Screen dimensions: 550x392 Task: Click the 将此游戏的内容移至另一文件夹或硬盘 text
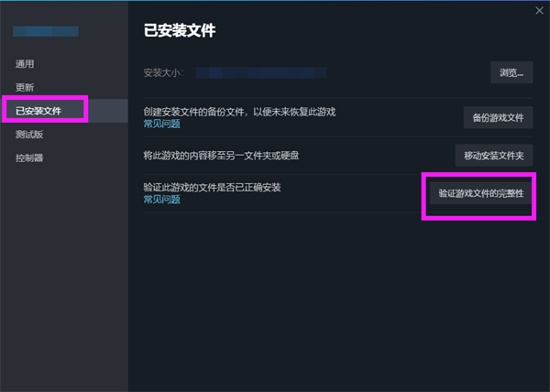221,156
